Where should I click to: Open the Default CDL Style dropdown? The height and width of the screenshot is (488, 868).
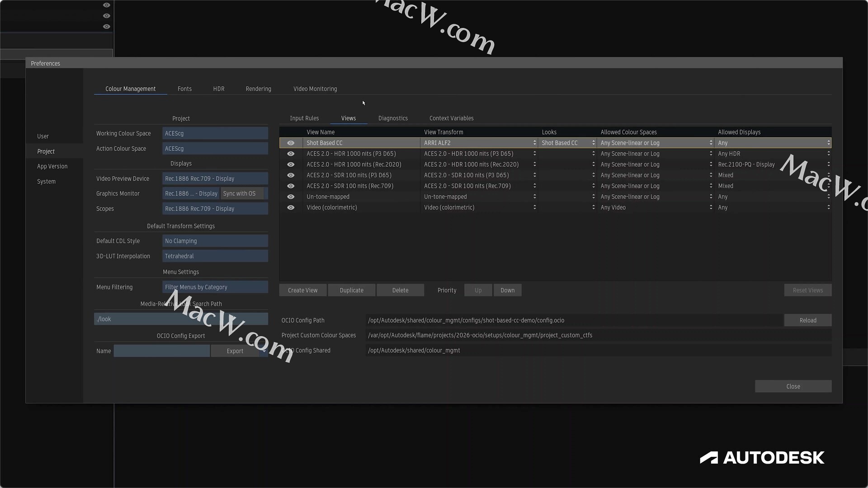pyautogui.click(x=215, y=241)
